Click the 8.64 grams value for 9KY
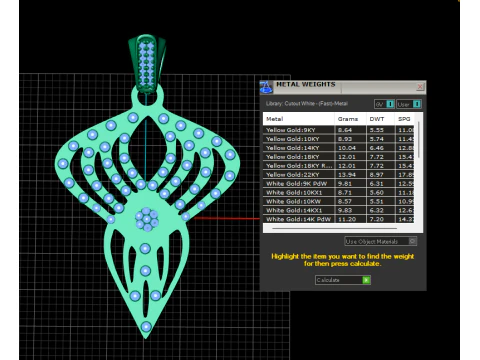The image size is (480, 360). (x=345, y=130)
